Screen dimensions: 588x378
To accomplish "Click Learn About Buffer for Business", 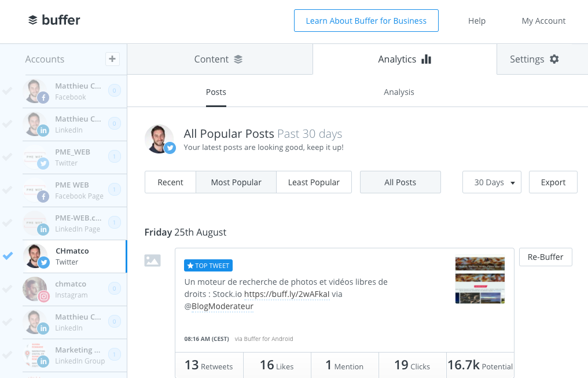I will 366,21.
